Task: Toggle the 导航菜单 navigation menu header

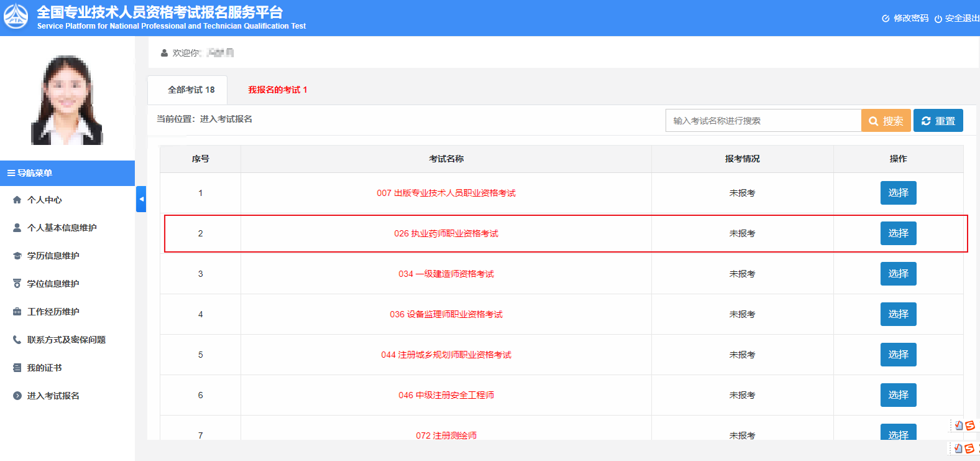Action: point(67,173)
